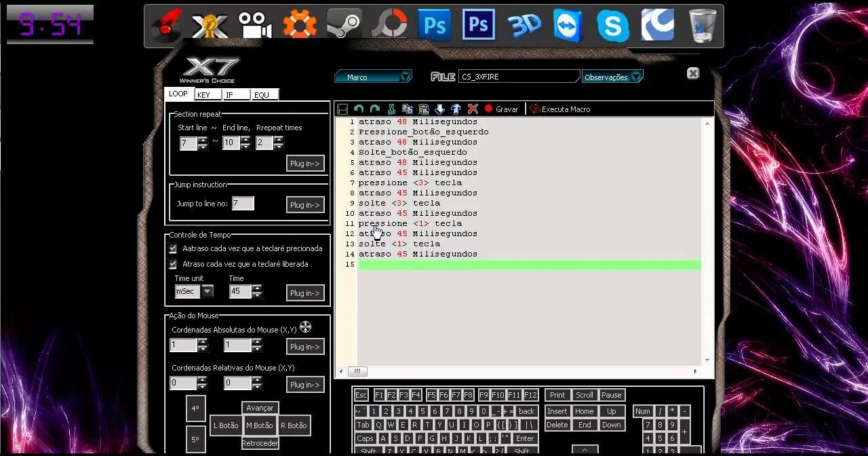Screen dimensions: 868x456
Task: Copy the selected macro lines
Action: [x=408, y=109]
